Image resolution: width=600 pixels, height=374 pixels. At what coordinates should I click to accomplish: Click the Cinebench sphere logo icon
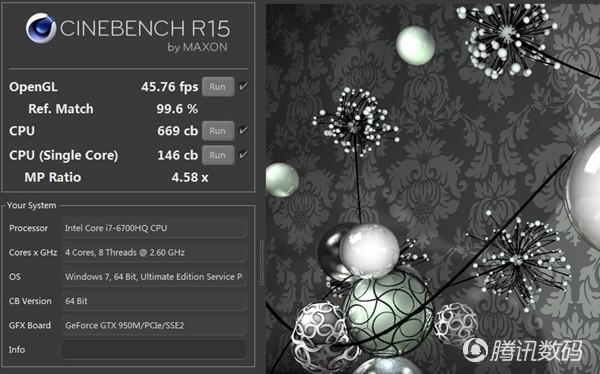[41, 28]
